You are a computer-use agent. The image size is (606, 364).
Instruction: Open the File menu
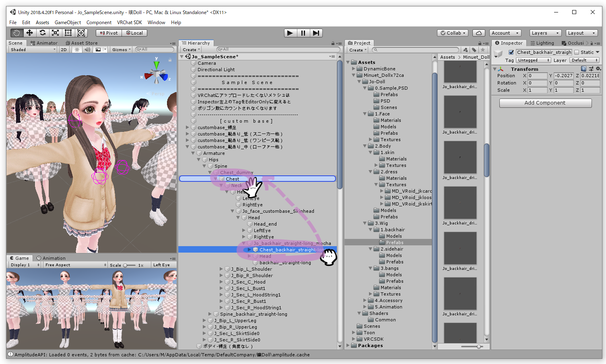coord(13,23)
